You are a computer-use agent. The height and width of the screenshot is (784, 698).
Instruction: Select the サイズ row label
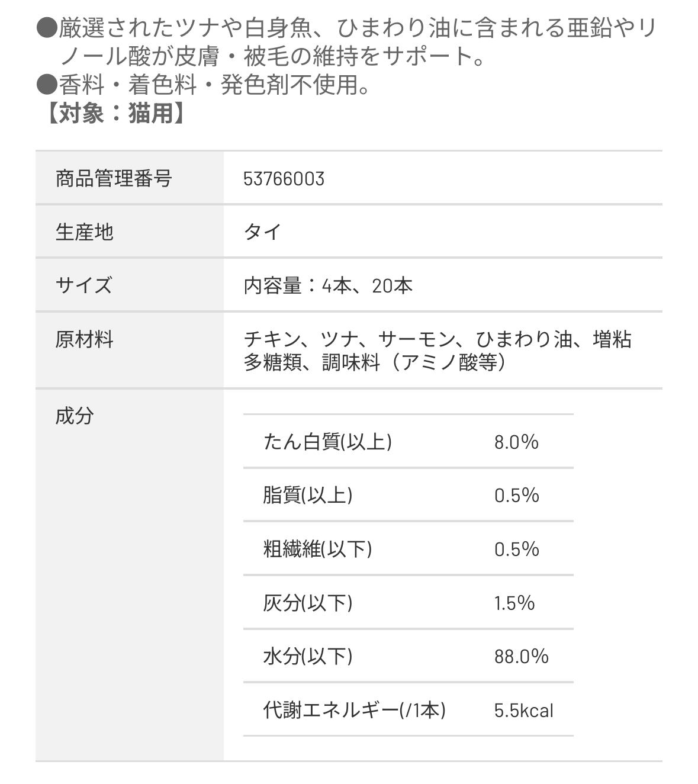tap(83, 285)
